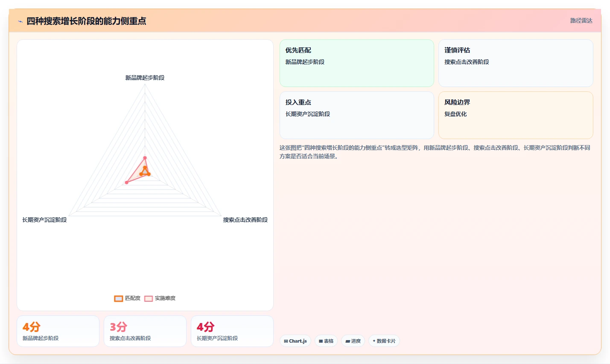
Task: Click the Chart.js tag icon
Action: point(286,341)
